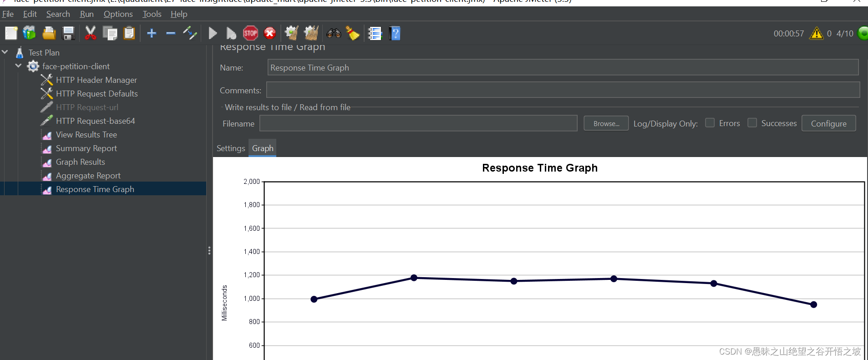Open the Templates icon in toolbar
868x360 pixels.
(x=30, y=33)
